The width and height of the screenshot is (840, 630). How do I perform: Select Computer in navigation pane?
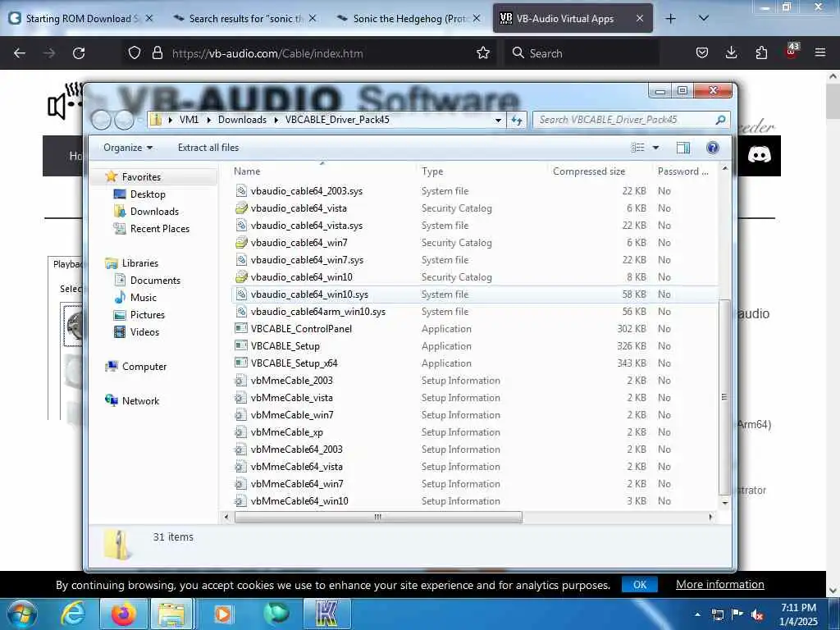[144, 367]
